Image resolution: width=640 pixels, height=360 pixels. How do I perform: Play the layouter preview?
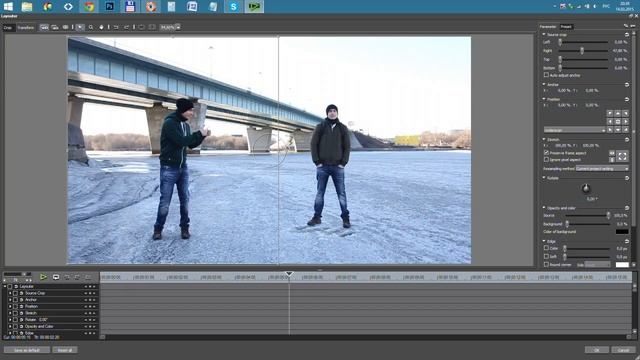click(43, 277)
